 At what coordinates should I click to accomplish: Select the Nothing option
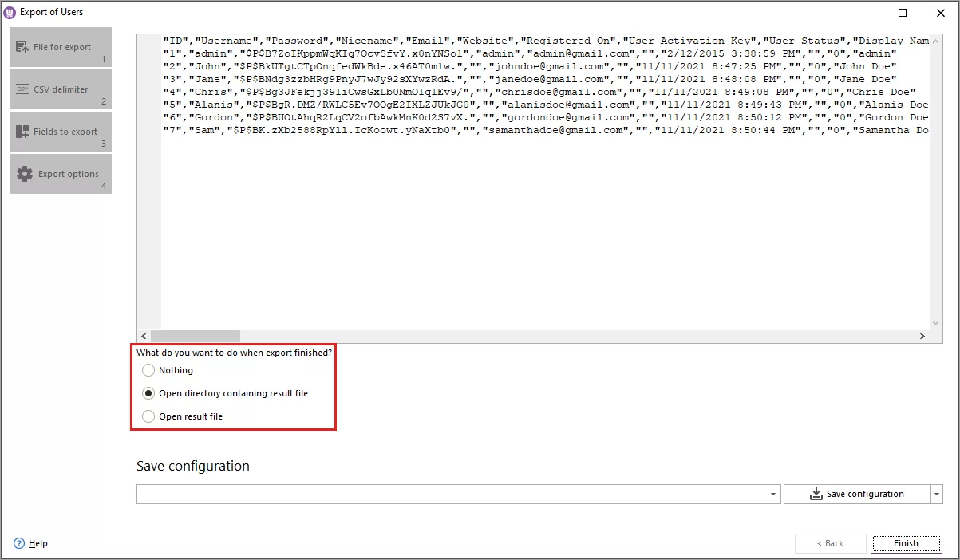click(148, 370)
